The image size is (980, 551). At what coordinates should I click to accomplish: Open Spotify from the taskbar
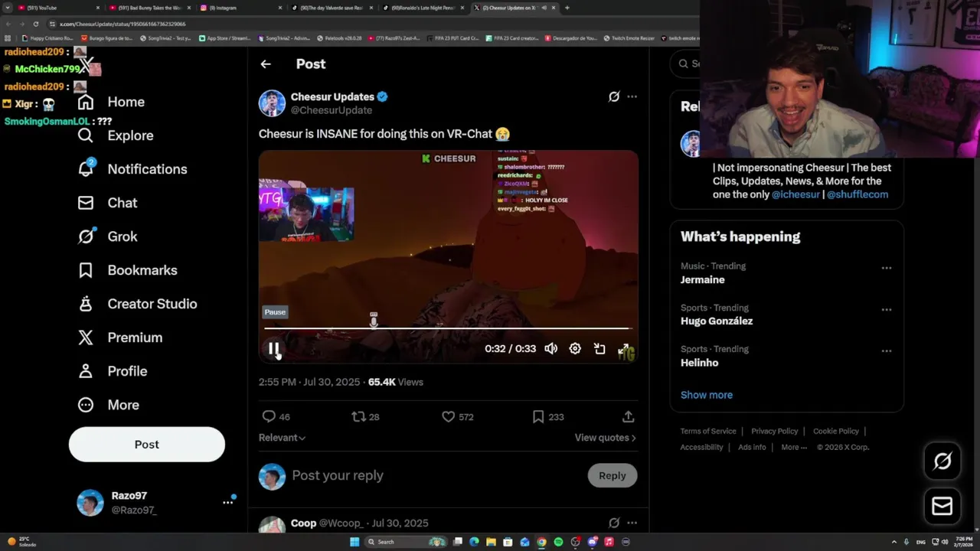click(x=558, y=542)
